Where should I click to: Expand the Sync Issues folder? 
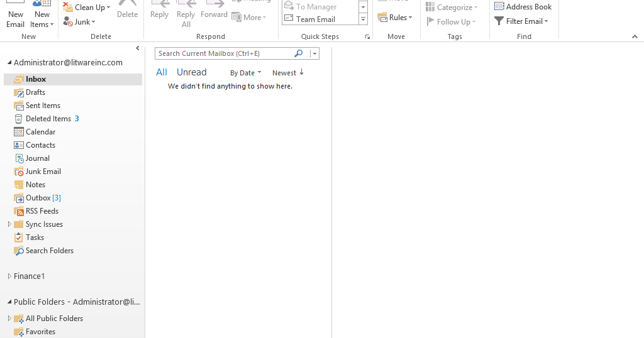pyautogui.click(x=9, y=224)
